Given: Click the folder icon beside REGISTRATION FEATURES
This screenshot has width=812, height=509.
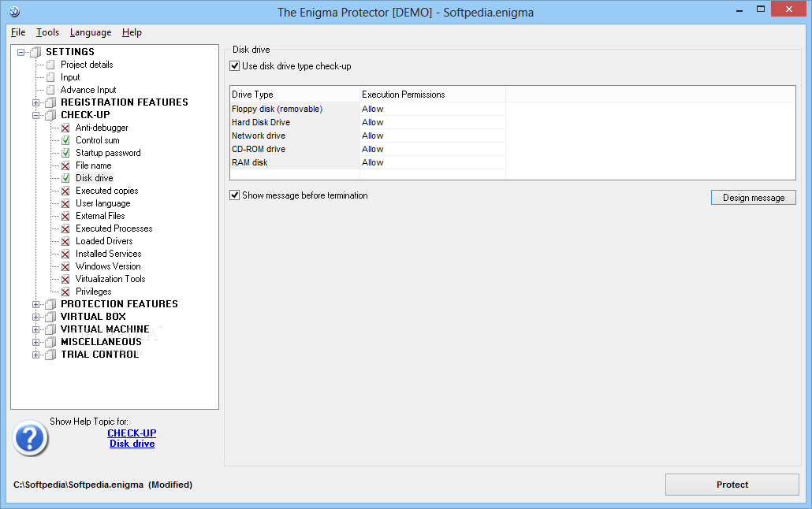Looking at the screenshot, I should click(50, 102).
